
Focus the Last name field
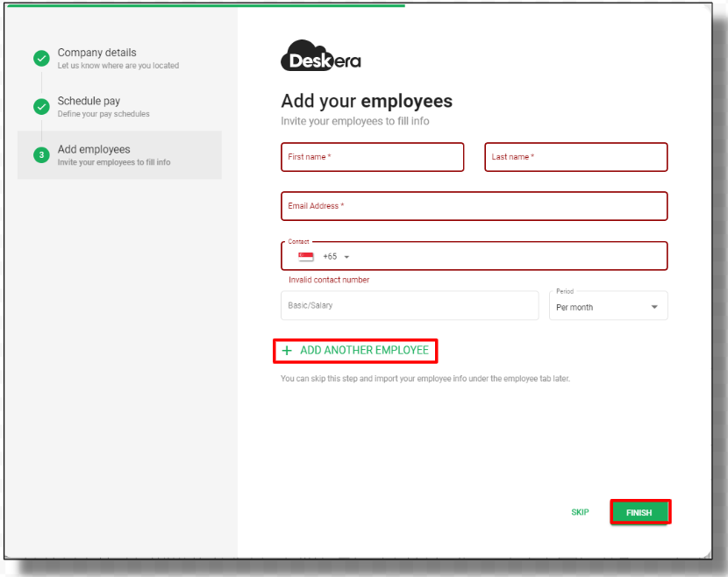576,157
